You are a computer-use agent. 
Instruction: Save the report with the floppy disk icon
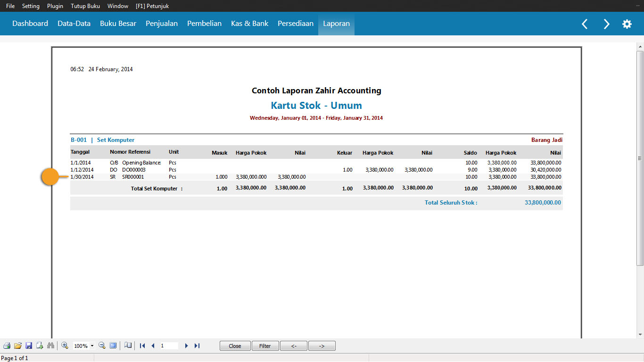tap(29, 346)
